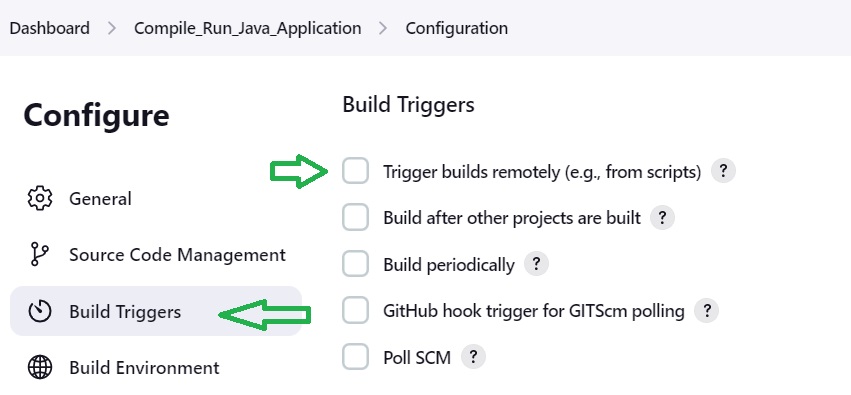Click the Build Triggers clock icon
Viewport: 851px width, 395px height.
click(40, 312)
